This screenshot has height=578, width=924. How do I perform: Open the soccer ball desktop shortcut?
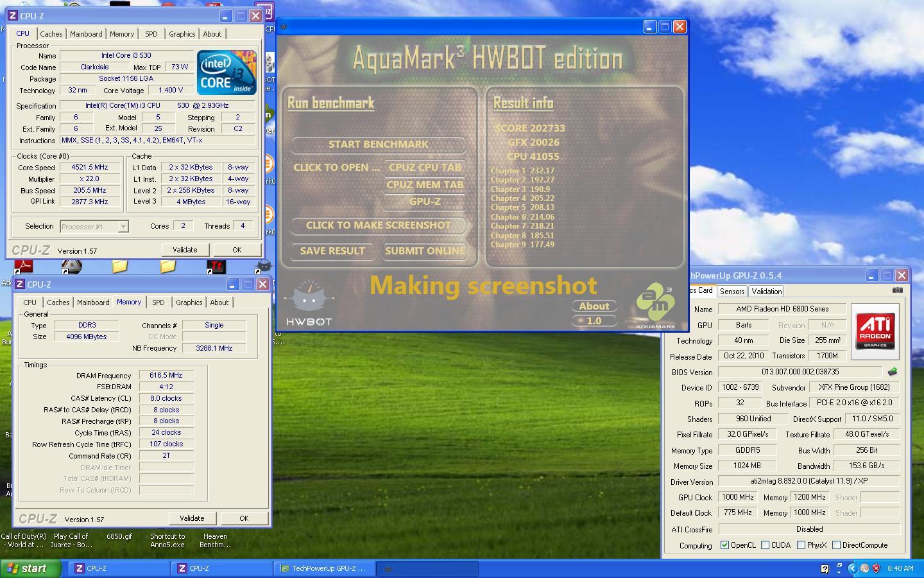[x=71, y=266]
